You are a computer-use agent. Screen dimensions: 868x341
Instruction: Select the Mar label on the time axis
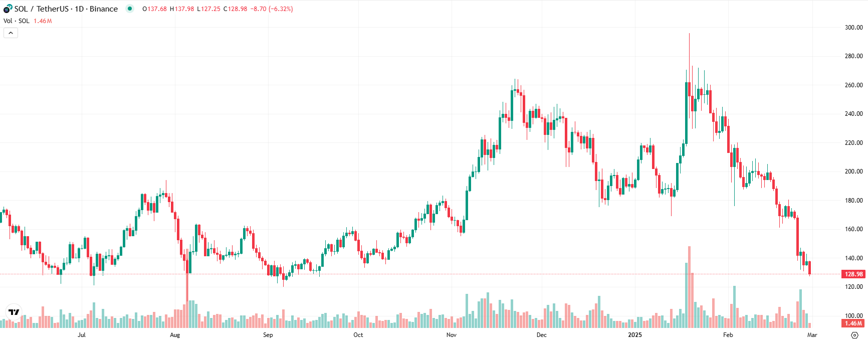click(x=812, y=334)
